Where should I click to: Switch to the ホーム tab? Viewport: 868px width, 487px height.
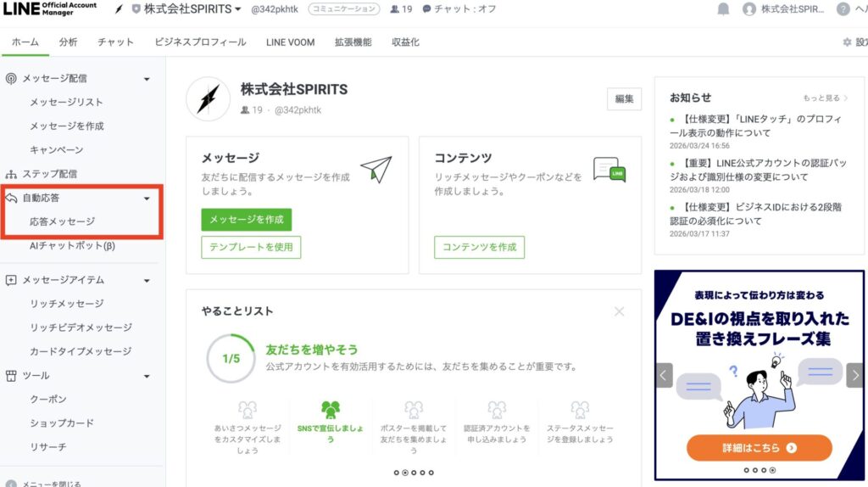[x=25, y=42]
